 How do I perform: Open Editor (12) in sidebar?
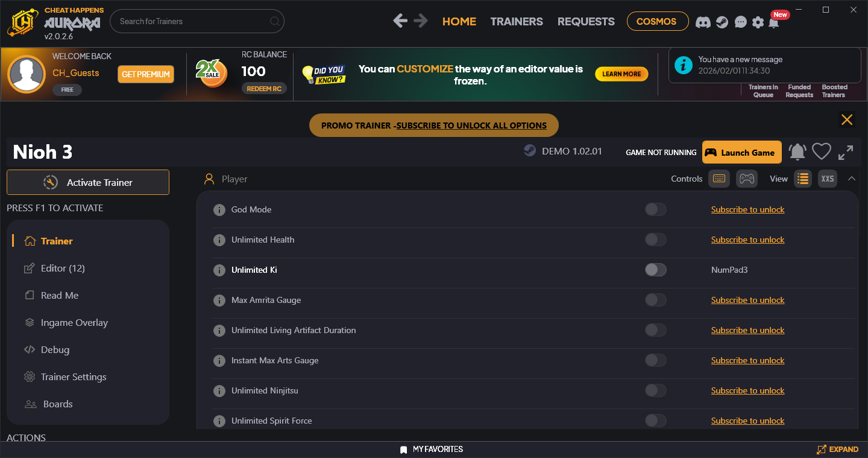click(63, 268)
